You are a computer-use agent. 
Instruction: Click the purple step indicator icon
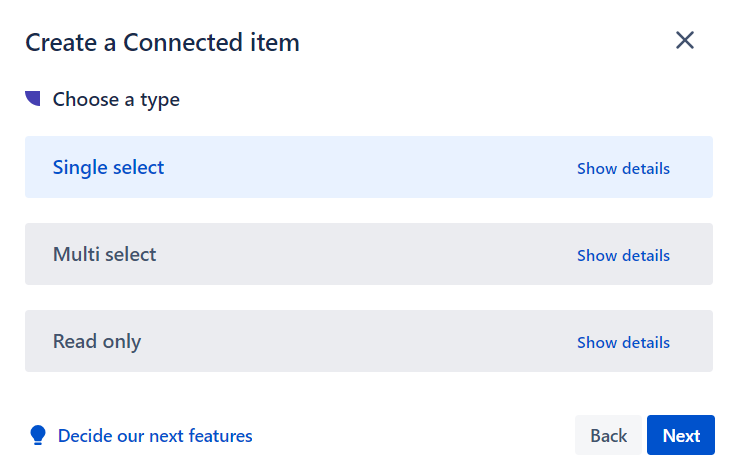pos(33,98)
